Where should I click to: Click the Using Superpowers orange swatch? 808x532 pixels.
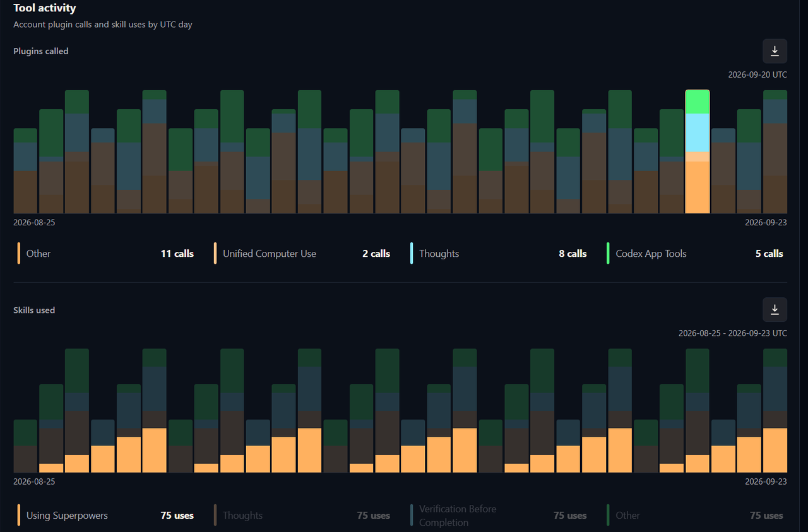click(x=19, y=516)
